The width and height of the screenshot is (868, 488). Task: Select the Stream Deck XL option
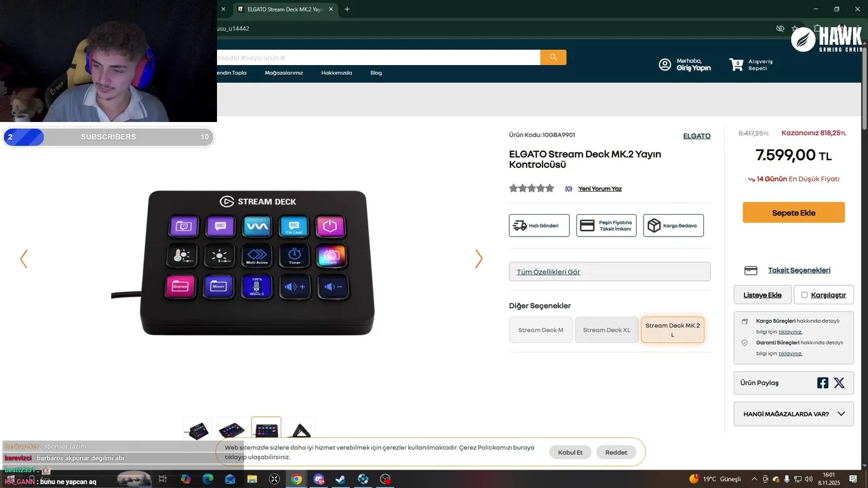click(x=607, y=330)
